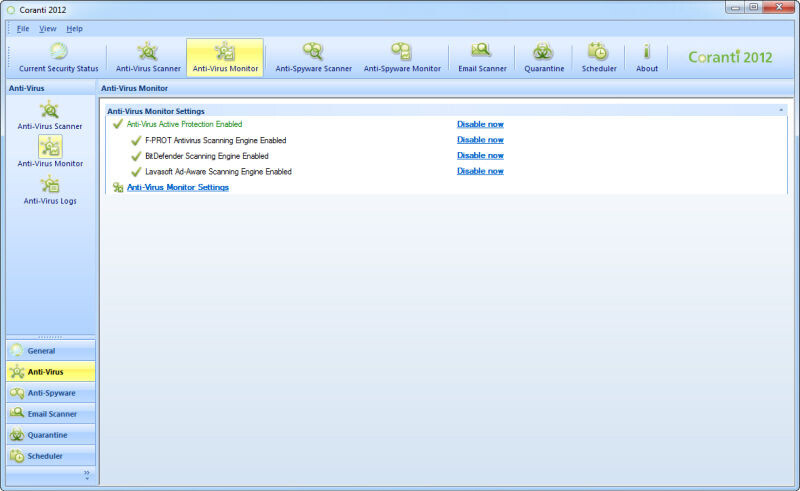Viewport: 800px width, 491px height.
Task: Open Anti-Spyware Scanner toolbar icon
Action: coord(313,58)
